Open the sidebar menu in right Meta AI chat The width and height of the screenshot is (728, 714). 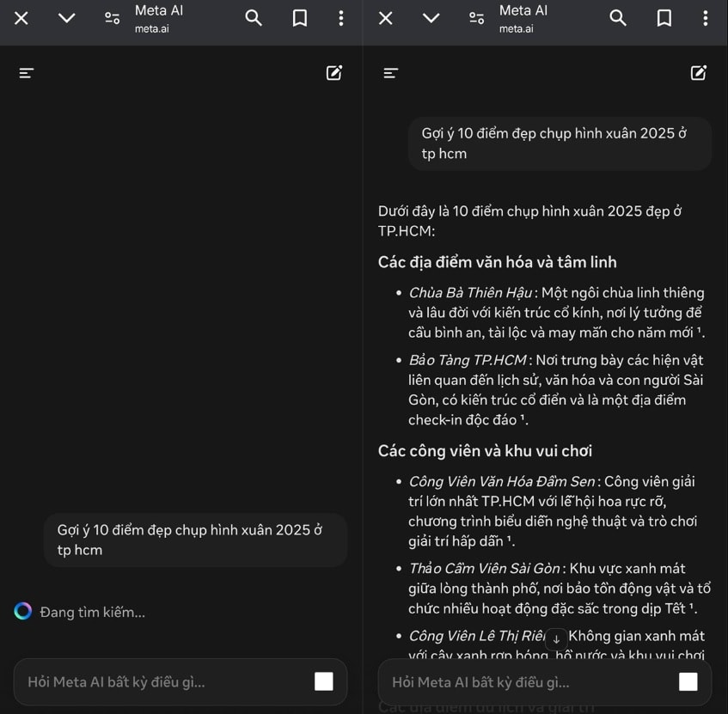click(391, 73)
